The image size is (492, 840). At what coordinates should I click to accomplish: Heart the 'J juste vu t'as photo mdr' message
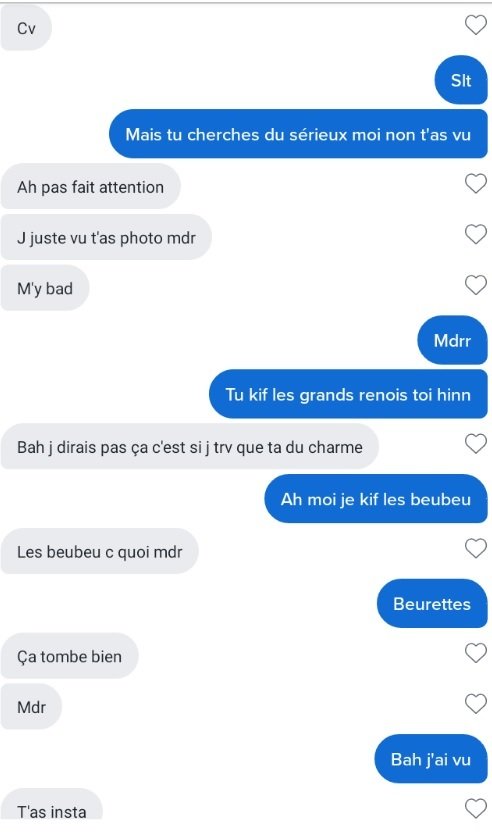pyautogui.click(x=475, y=234)
